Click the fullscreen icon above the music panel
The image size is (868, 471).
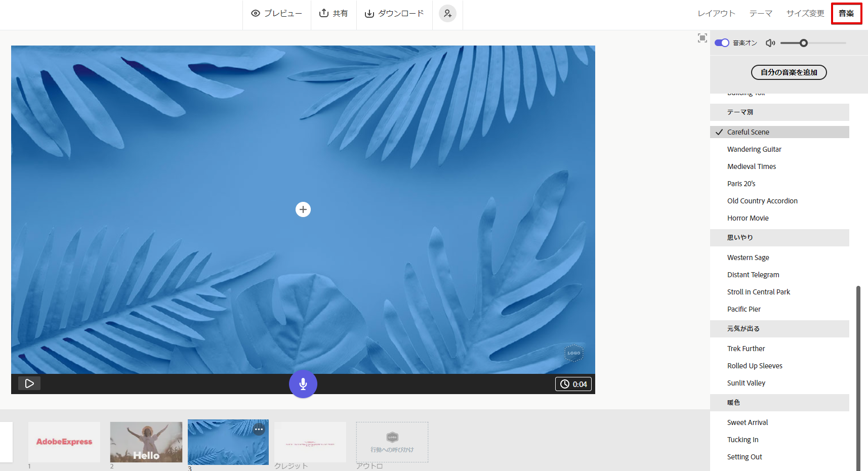pos(702,37)
